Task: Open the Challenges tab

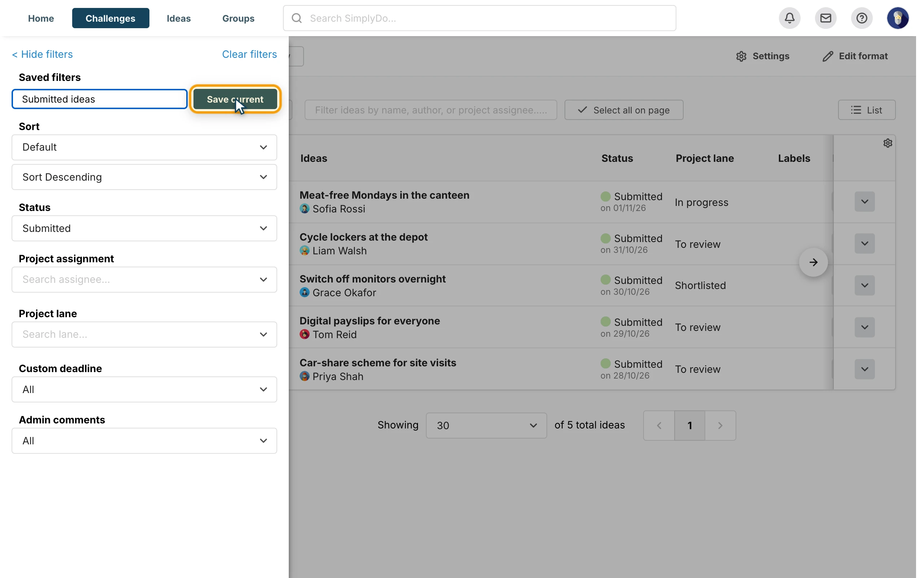Action: coord(110,18)
